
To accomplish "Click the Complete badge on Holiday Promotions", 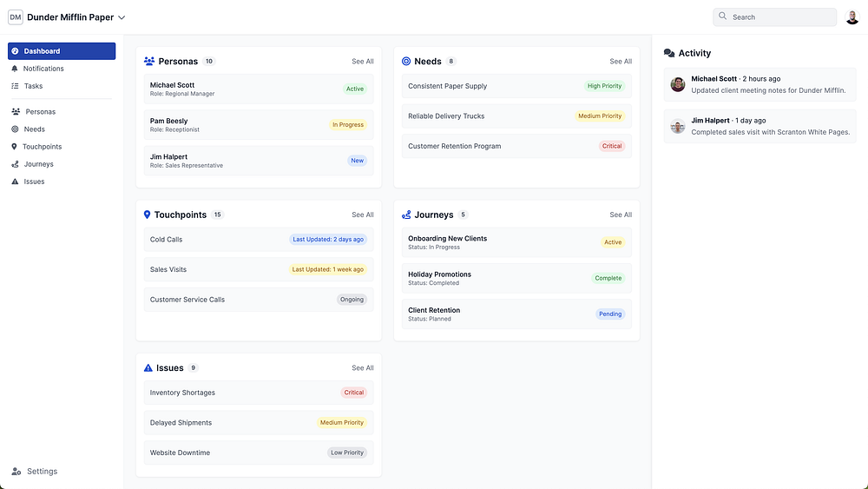I will (x=608, y=278).
